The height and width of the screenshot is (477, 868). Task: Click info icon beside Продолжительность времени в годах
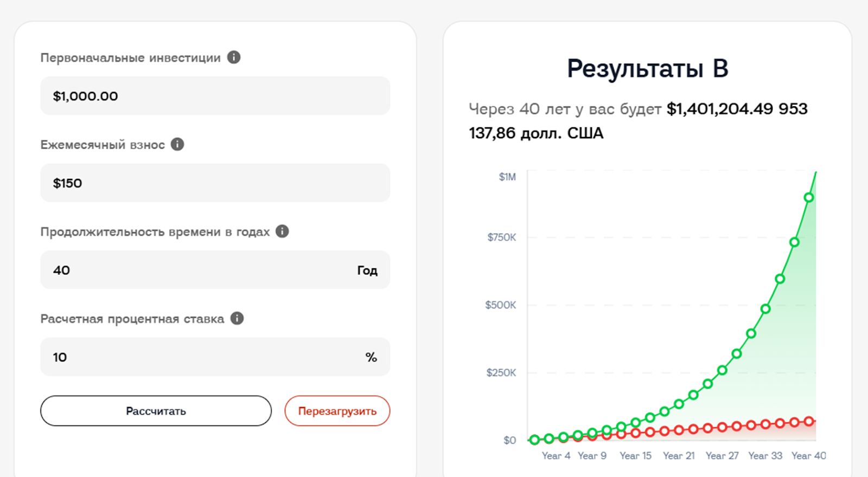(282, 231)
